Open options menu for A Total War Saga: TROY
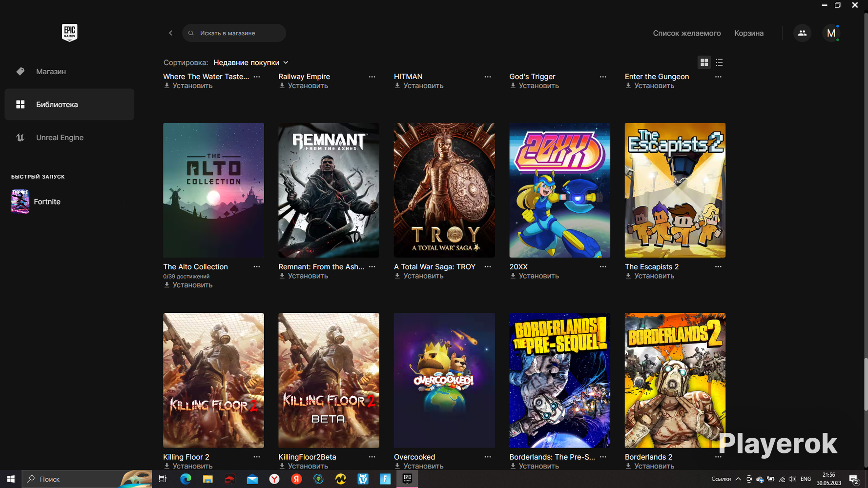The height and width of the screenshot is (488, 868). (x=488, y=267)
